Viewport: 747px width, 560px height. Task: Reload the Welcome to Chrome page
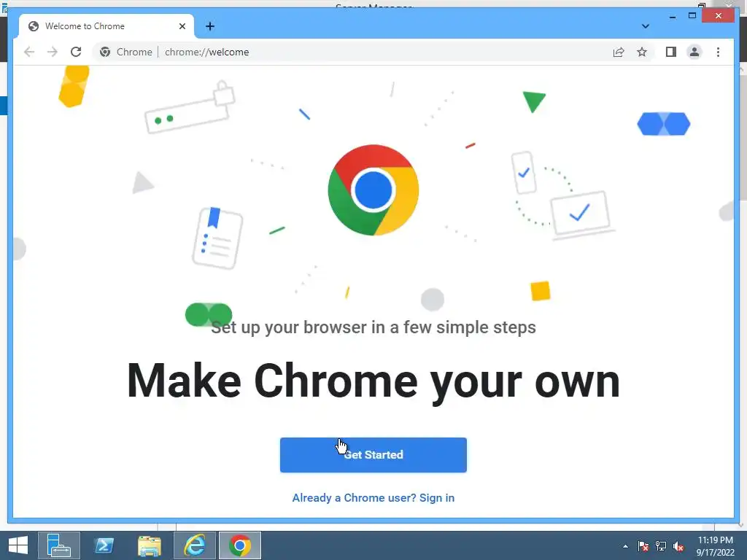[76, 52]
